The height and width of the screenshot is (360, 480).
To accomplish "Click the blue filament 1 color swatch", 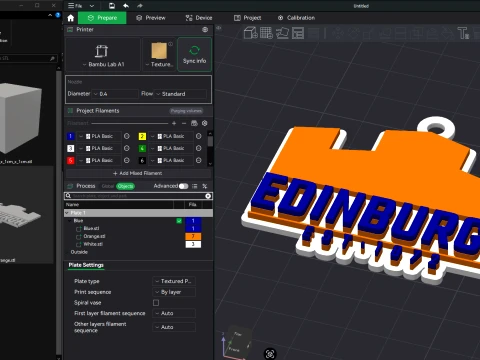I will pyautogui.click(x=71, y=136).
